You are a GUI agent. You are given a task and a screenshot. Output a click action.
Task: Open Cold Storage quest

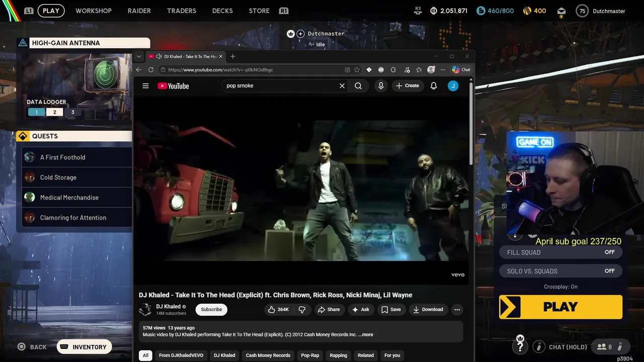coord(77,177)
